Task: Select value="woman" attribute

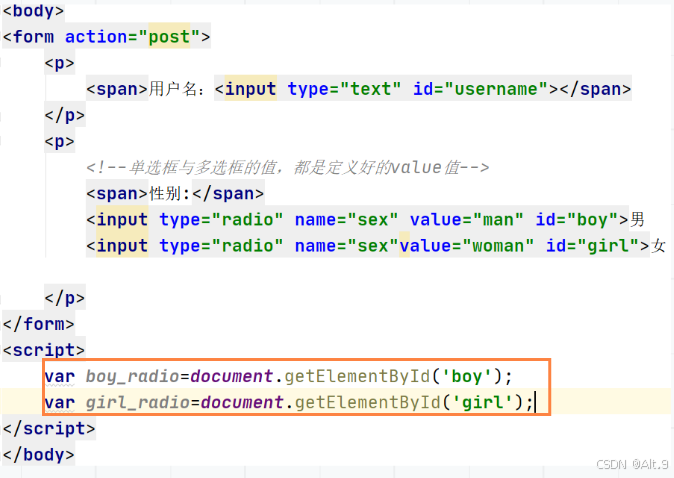Action: pos(467,246)
